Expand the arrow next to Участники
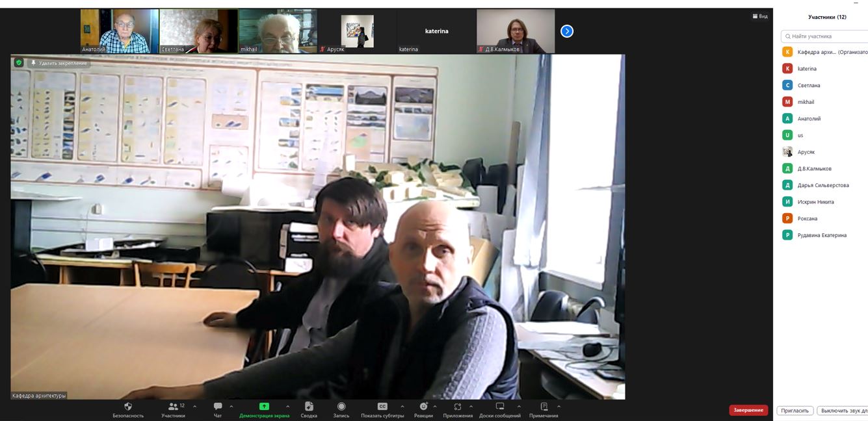This screenshot has height=421, width=868. pos(194,407)
